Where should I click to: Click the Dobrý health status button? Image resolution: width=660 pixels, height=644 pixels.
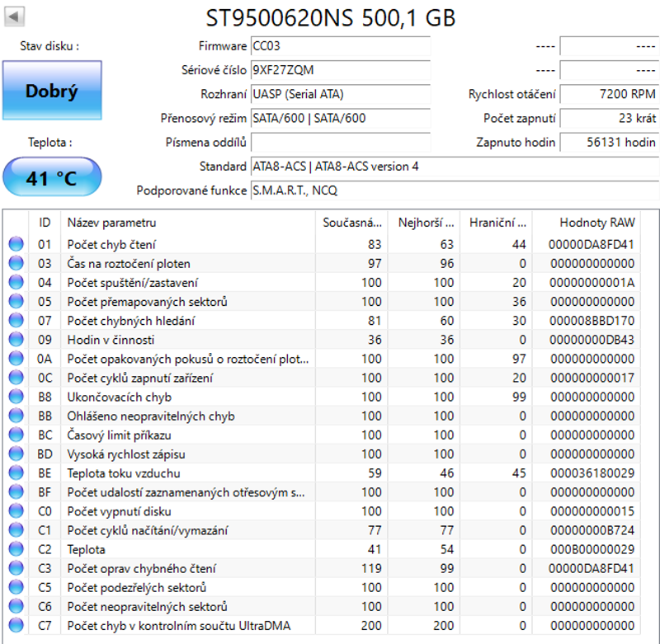[x=51, y=91]
